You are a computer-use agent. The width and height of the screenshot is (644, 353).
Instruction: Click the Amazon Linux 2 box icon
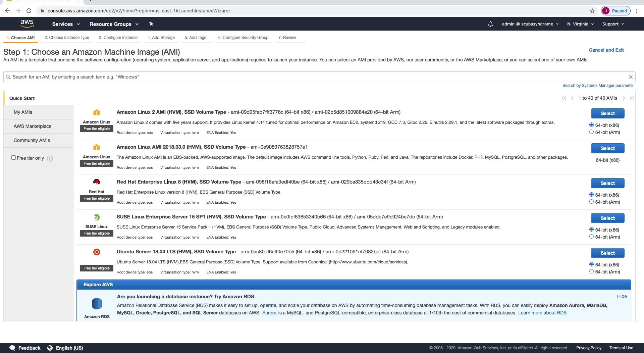coord(97,112)
